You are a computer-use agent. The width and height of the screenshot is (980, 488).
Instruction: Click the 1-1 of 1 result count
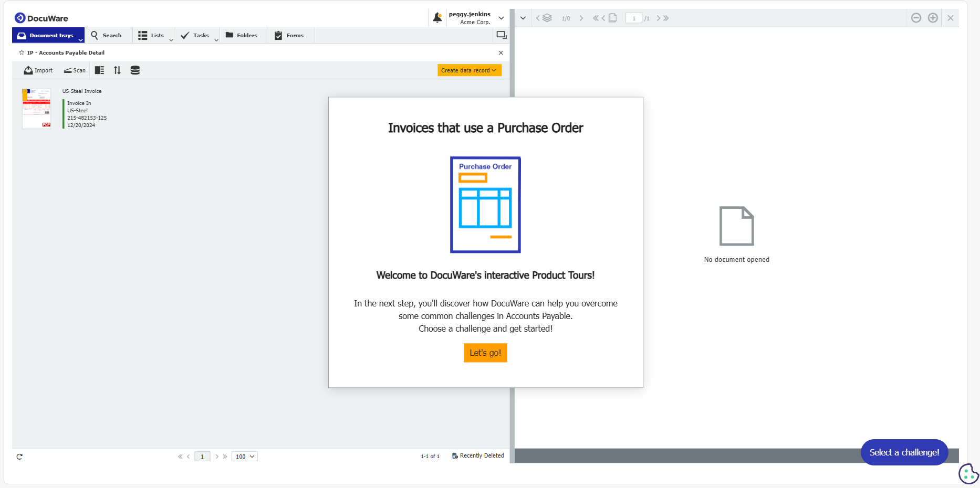[x=430, y=457]
